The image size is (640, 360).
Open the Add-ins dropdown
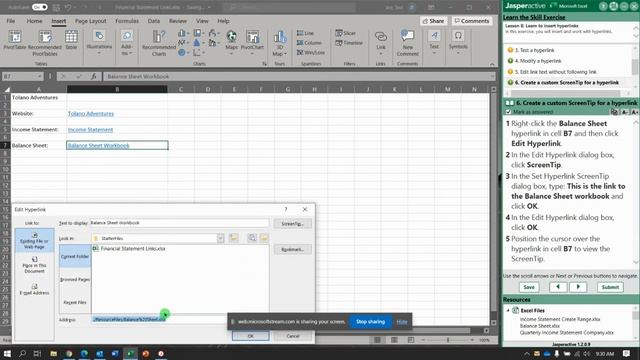[x=127, y=43]
